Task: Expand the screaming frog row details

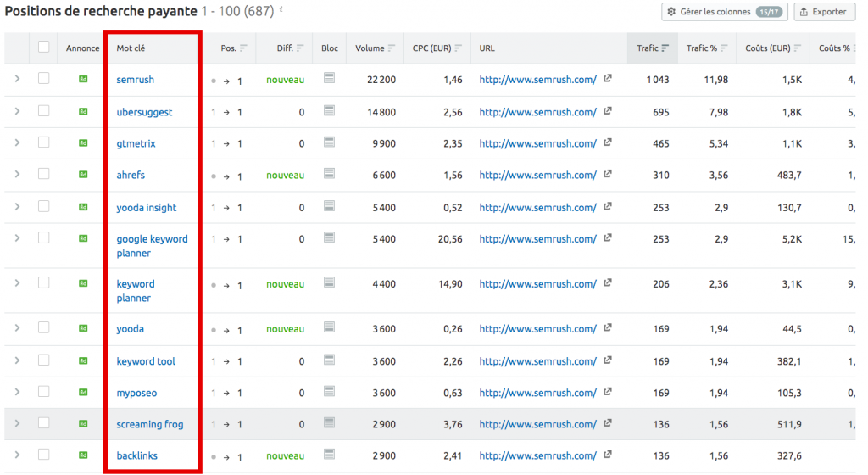Action: (17, 424)
